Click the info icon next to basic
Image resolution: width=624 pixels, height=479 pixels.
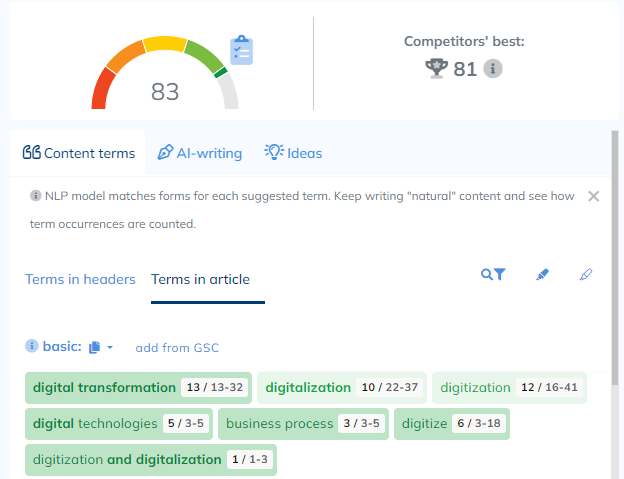tap(32, 346)
